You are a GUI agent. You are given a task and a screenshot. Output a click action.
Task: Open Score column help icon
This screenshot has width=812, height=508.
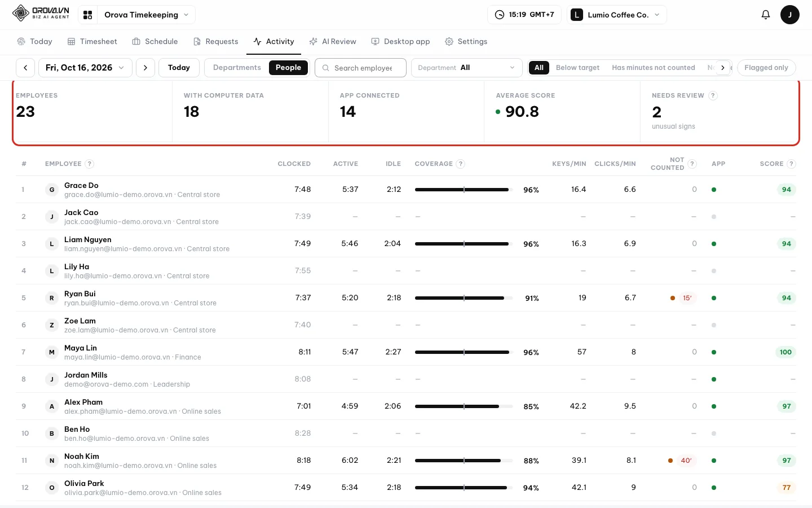[x=791, y=164]
